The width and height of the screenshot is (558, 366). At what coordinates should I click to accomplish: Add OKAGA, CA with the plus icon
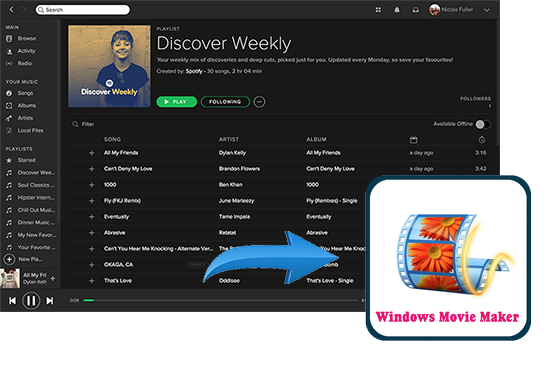click(x=91, y=265)
